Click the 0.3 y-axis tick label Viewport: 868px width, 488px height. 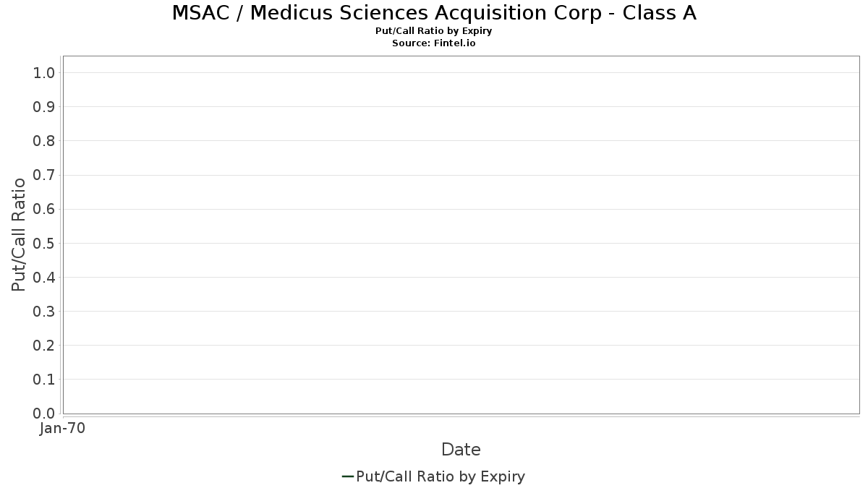(x=44, y=312)
